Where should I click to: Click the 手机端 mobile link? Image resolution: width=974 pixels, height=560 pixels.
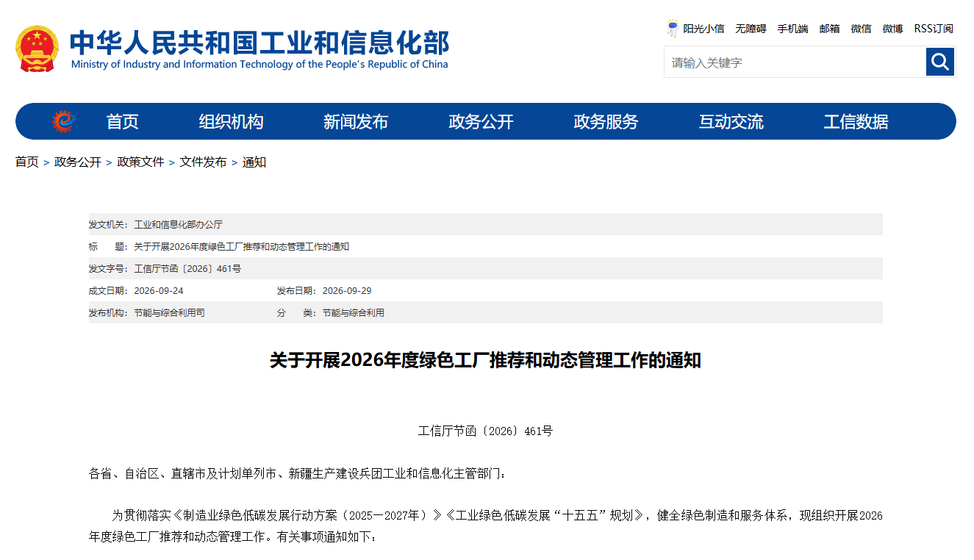[x=792, y=29]
